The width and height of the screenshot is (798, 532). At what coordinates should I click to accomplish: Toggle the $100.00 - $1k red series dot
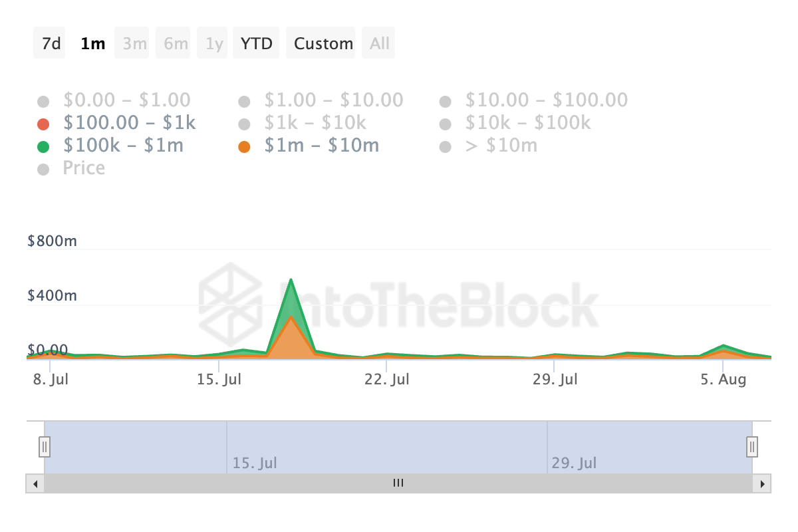tap(43, 124)
